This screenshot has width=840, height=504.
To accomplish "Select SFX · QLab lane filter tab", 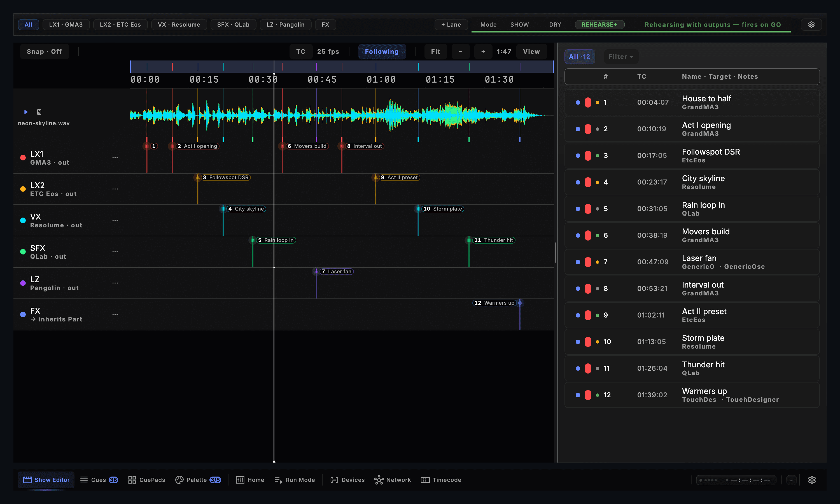I will pyautogui.click(x=233, y=24).
